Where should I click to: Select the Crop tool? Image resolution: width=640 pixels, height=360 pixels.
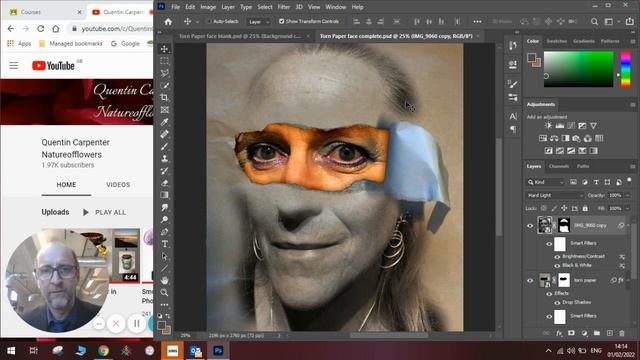[x=164, y=98]
